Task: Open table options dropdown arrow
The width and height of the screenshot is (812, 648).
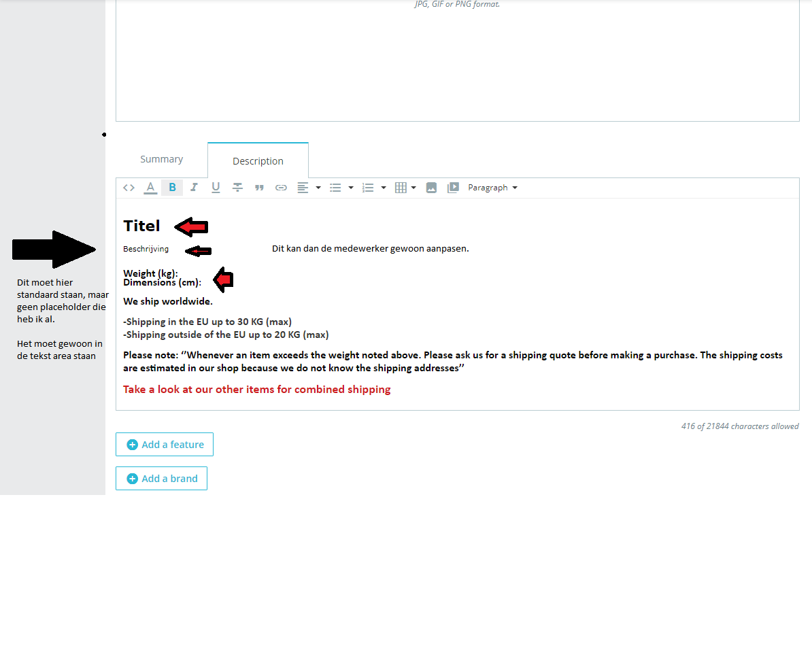Action: 413,188
